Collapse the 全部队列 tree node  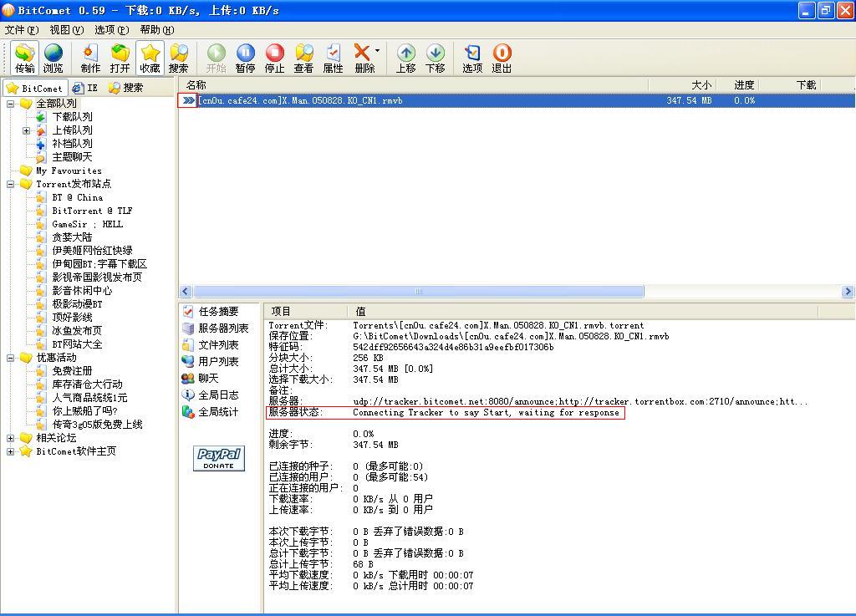10,104
